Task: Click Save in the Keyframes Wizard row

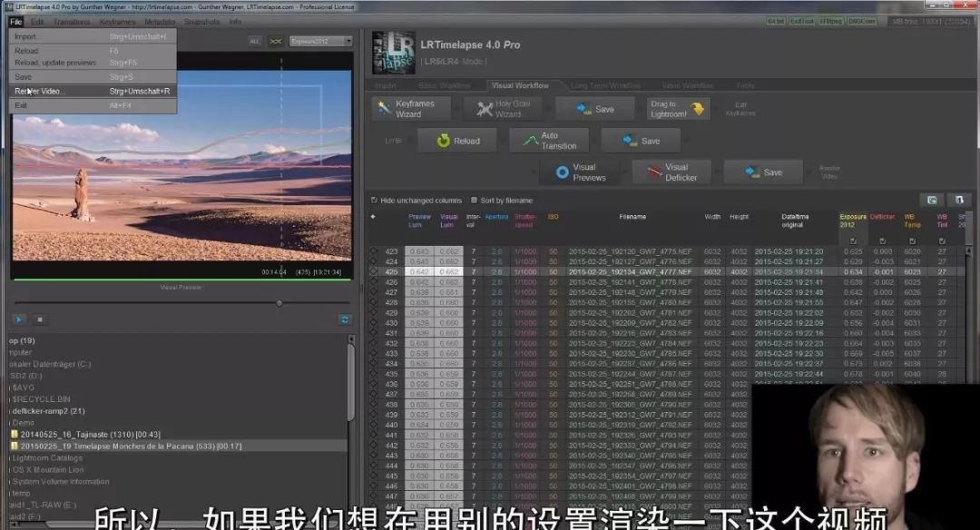Action: click(594, 109)
